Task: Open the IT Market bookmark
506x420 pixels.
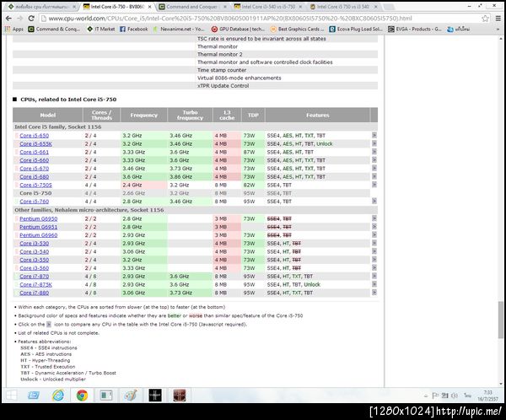Action: point(101,29)
